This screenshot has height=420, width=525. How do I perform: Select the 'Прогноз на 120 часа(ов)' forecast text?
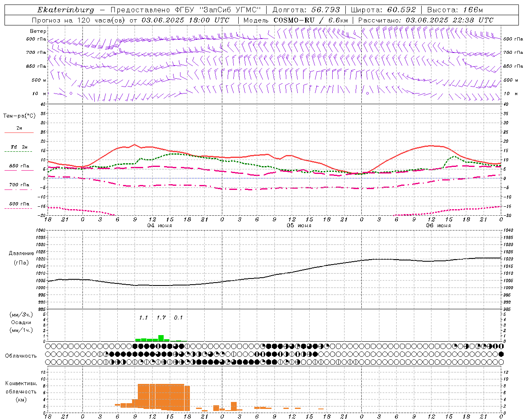[x=79, y=20]
